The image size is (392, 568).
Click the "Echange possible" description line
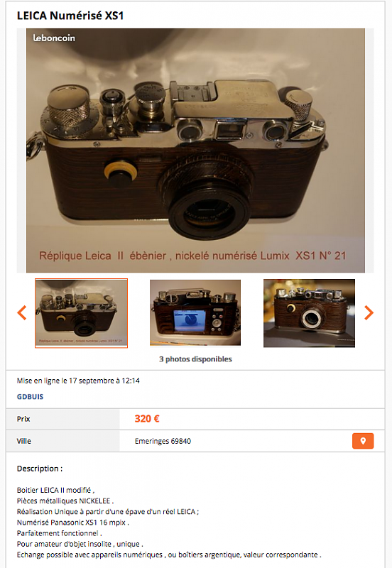[169, 555]
